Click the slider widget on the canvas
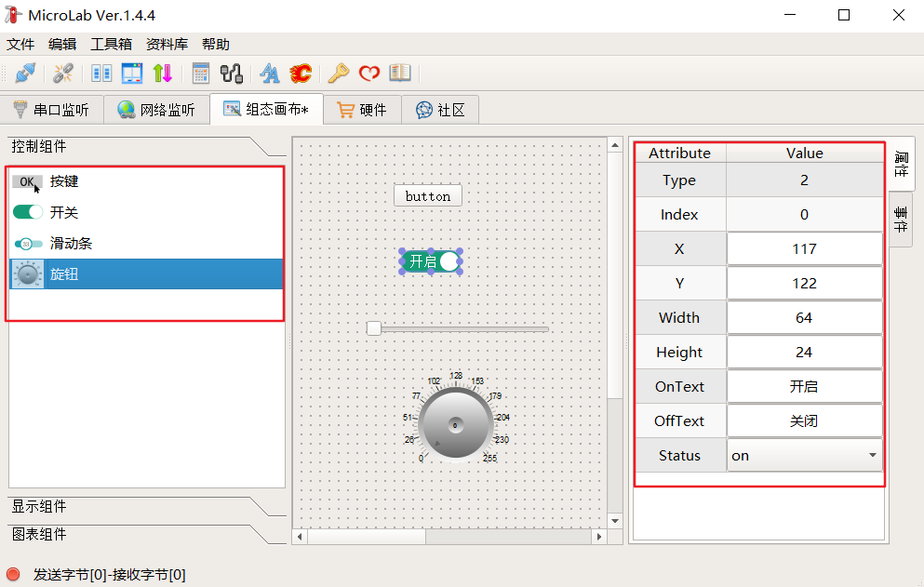 pyautogui.click(x=456, y=327)
